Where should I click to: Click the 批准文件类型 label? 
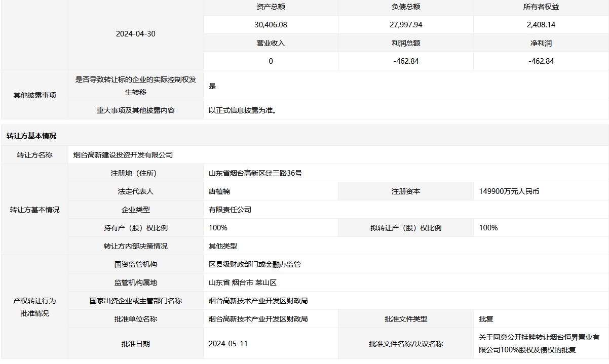pos(406,319)
